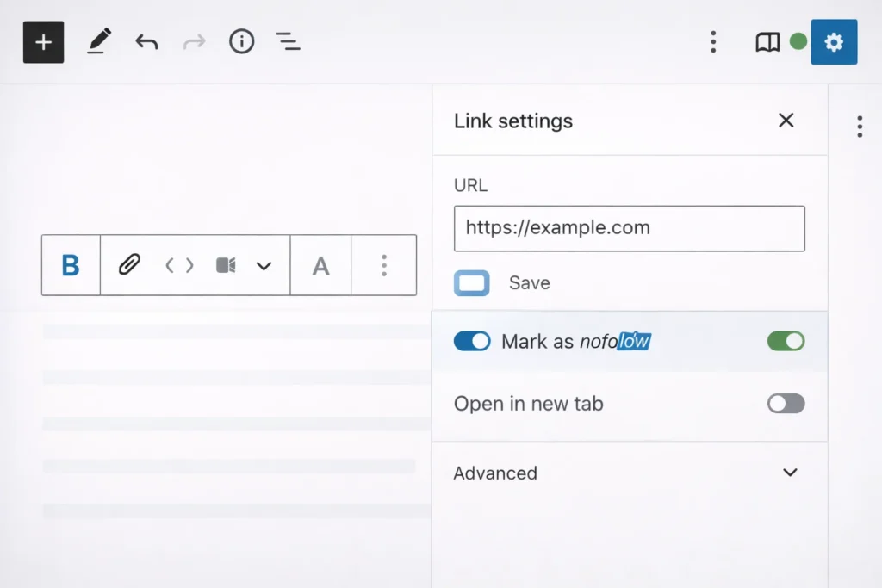Image resolution: width=882 pixels, height=588 pixels.
Task: Open the document Details info icon
Action: click(242, 41)
